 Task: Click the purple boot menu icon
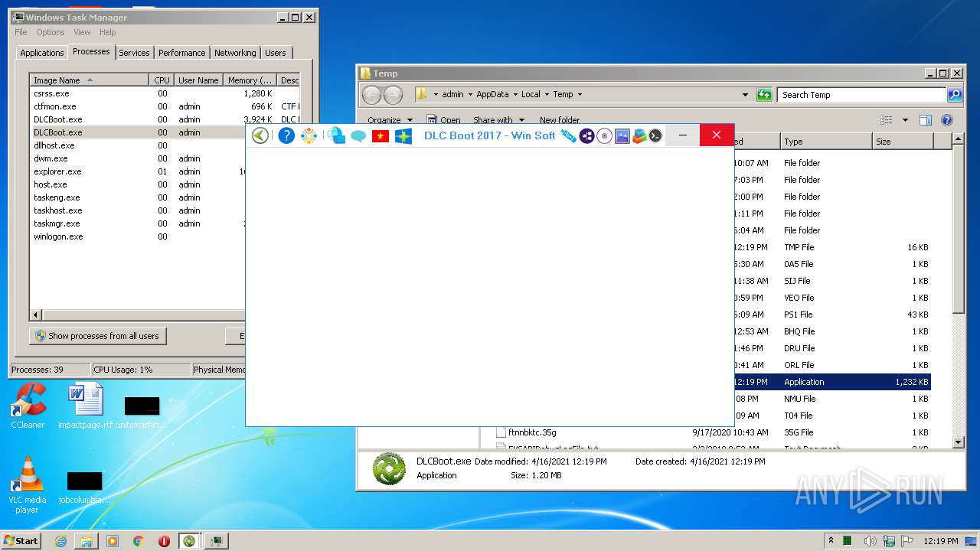(x=587, y=135)
